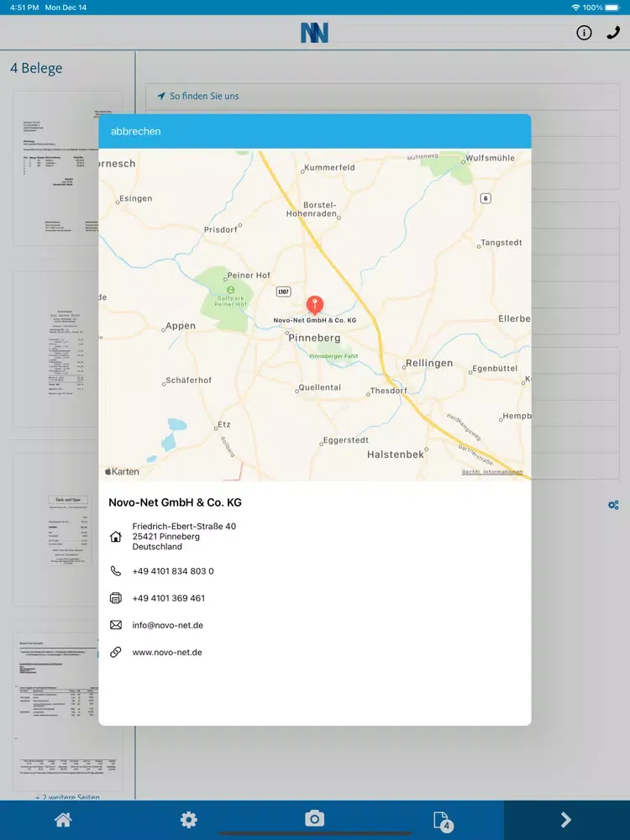Tap the Prisdorf label on map
The image size is (630, 840).
(220, 230)
